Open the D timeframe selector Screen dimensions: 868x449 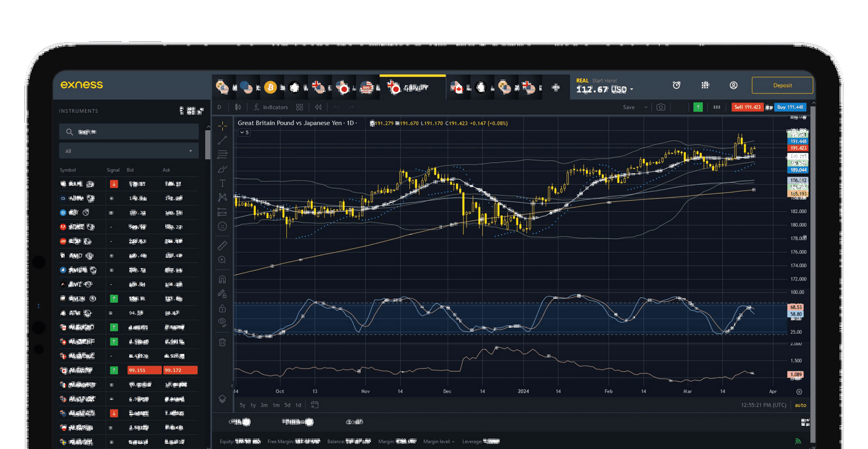pos(219,107)
